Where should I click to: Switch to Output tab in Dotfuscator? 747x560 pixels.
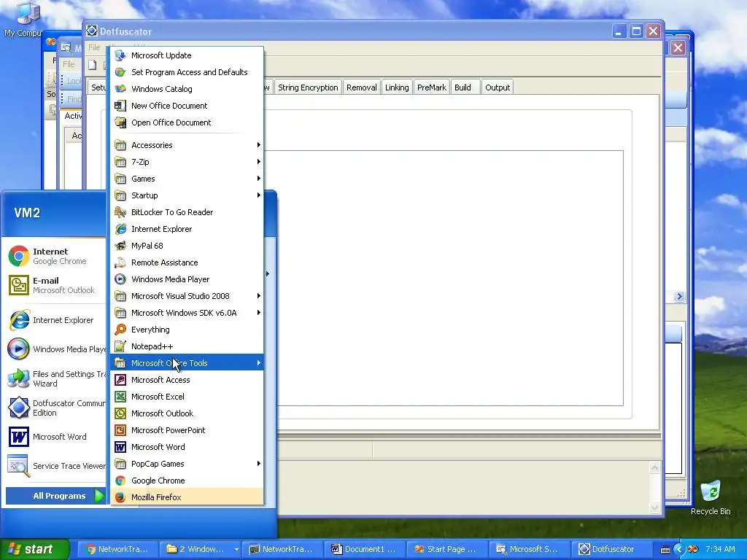coord(498,87)
